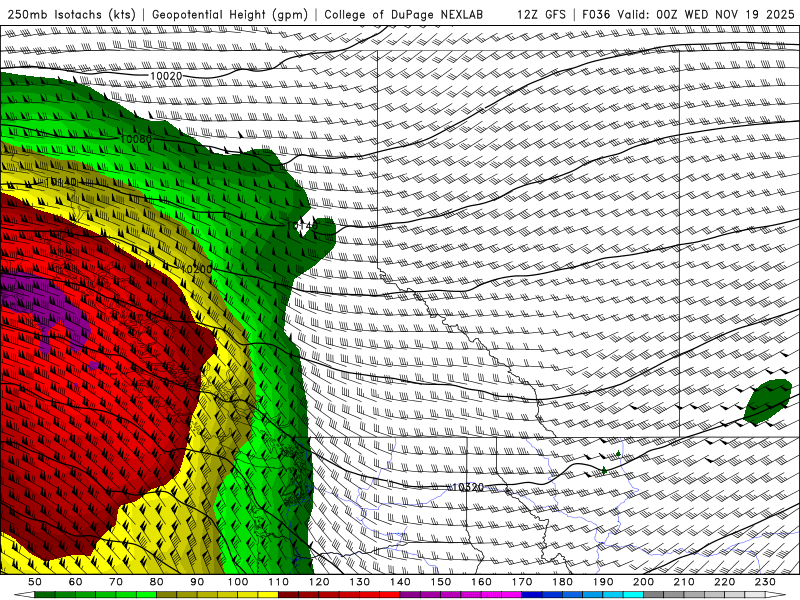Click the legend value 50

pyautogui.click(x=35, y=582)
